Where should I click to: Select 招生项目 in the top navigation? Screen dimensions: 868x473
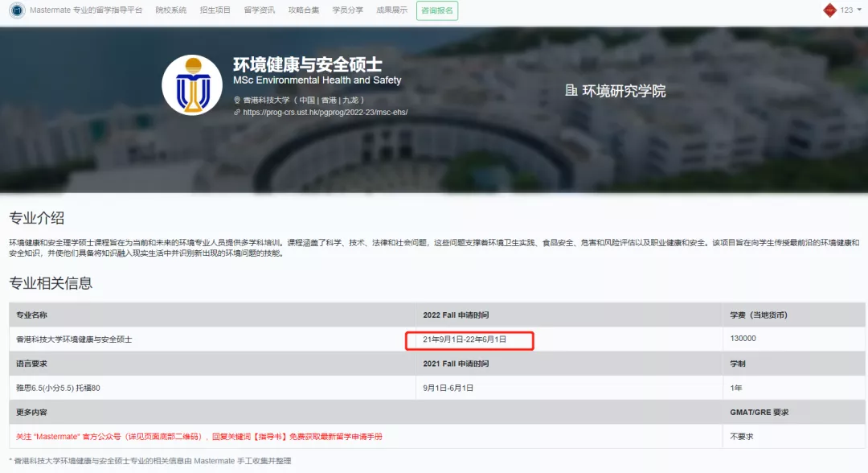pos(214,10)
